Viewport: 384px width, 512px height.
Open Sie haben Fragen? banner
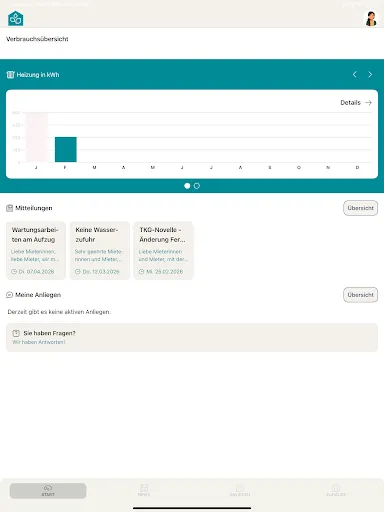pos(192,337)
